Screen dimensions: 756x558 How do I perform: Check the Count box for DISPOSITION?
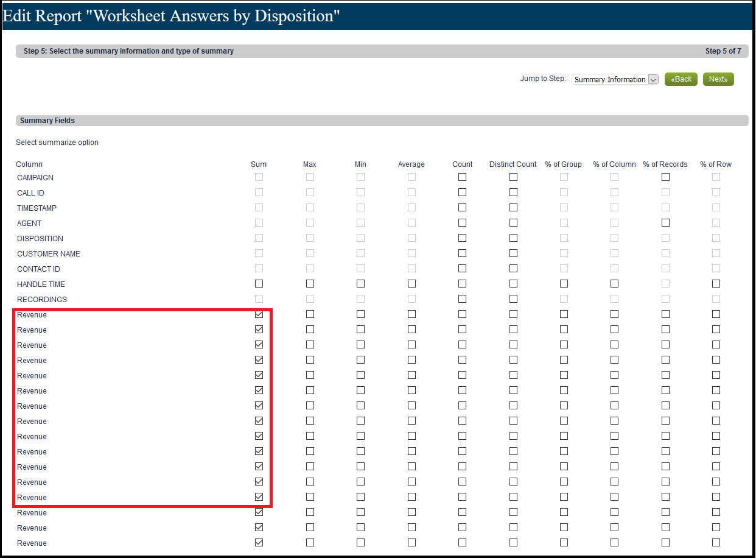462,238
